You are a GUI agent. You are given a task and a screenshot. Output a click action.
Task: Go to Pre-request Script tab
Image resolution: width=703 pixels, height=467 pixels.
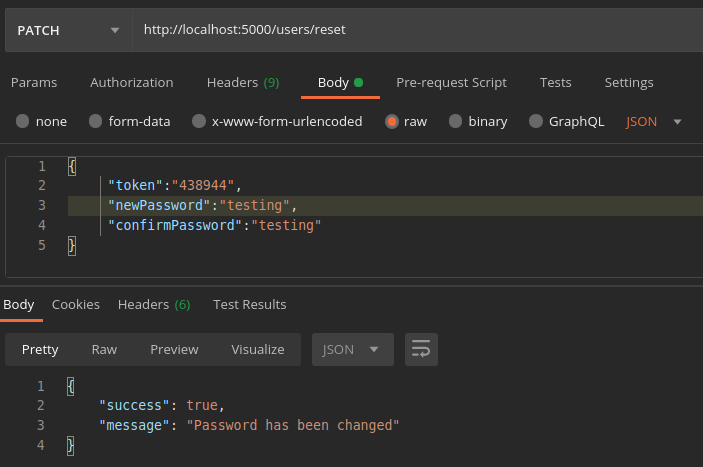point(451,82)
